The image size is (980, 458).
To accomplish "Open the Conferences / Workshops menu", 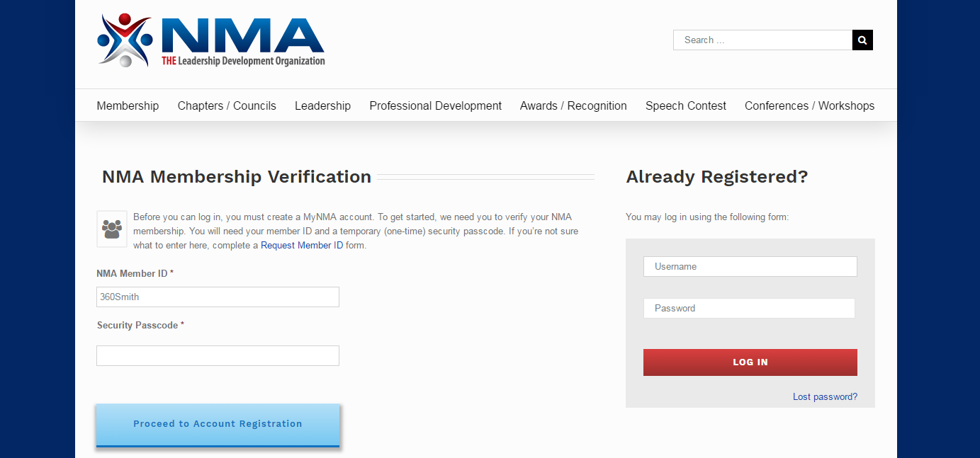I will coord(809,105).
